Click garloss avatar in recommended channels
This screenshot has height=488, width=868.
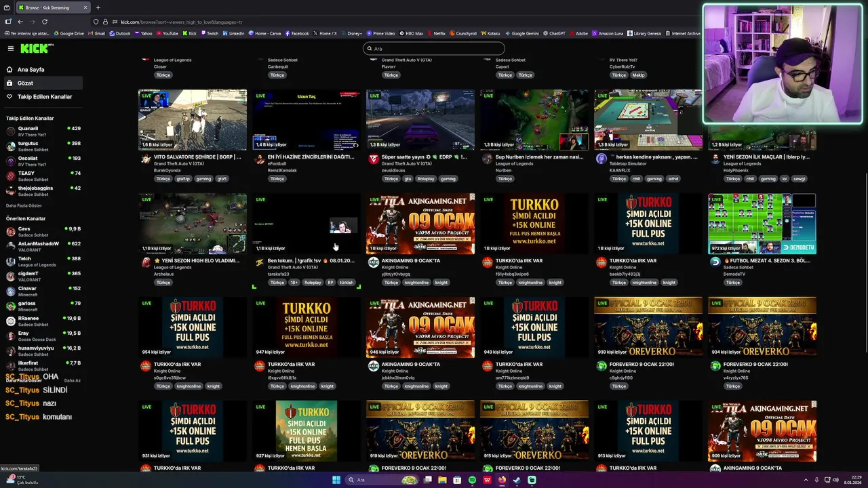point(11,306)
